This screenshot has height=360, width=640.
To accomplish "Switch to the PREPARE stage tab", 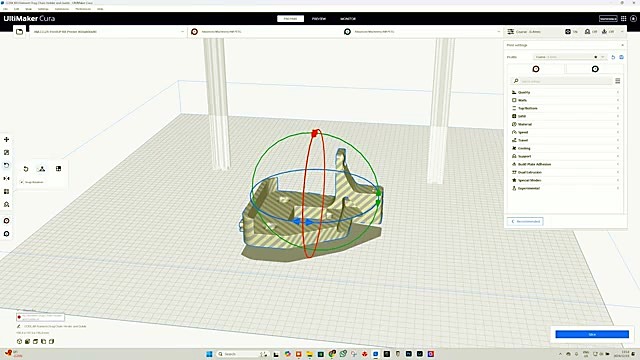I will [x=290, y=18].
